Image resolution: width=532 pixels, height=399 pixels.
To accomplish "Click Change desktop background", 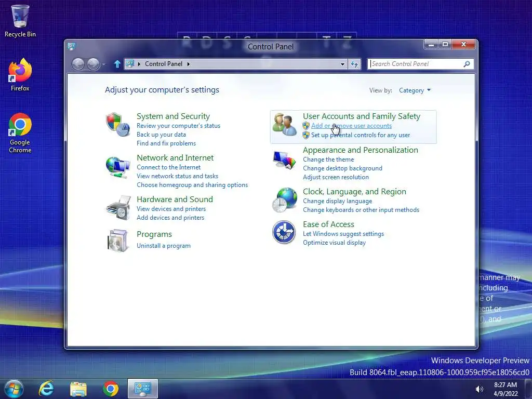I will click(342, 168).
